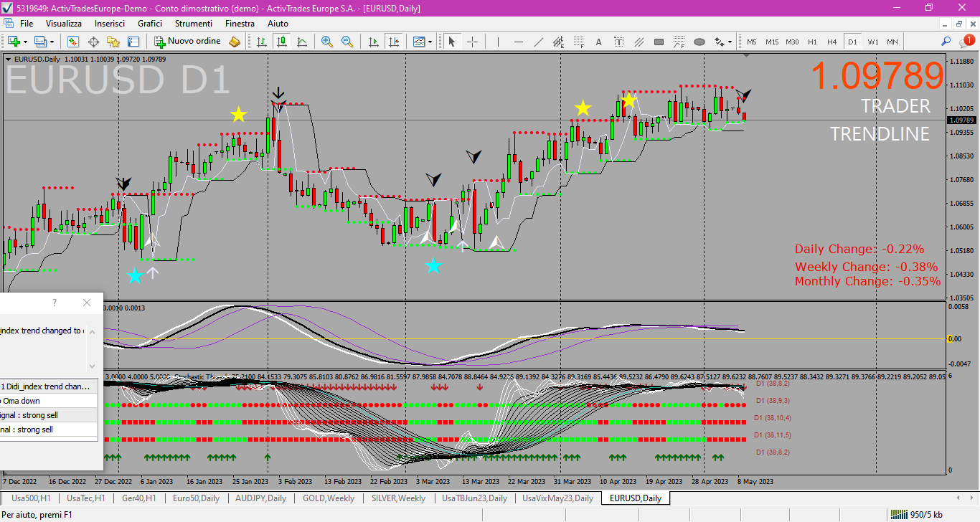Zoom in on the chart
980x522 pixels.
(x=327, y=42)
